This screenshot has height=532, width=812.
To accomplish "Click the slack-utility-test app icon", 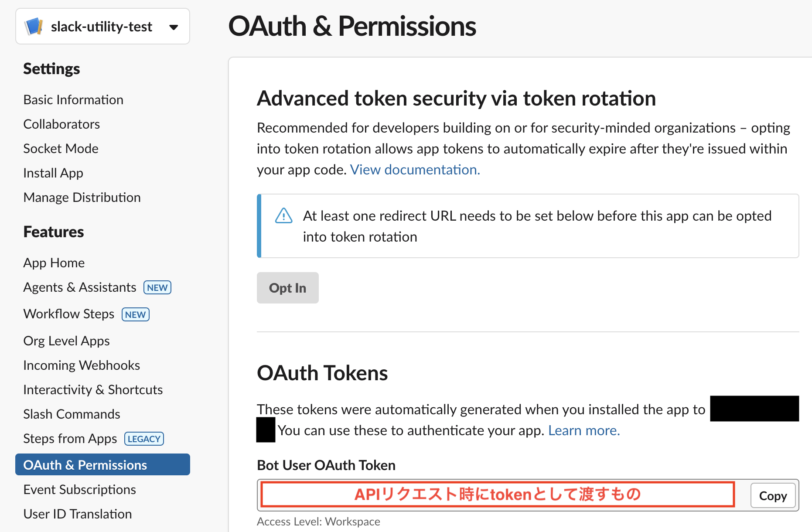I will [33, 26].
